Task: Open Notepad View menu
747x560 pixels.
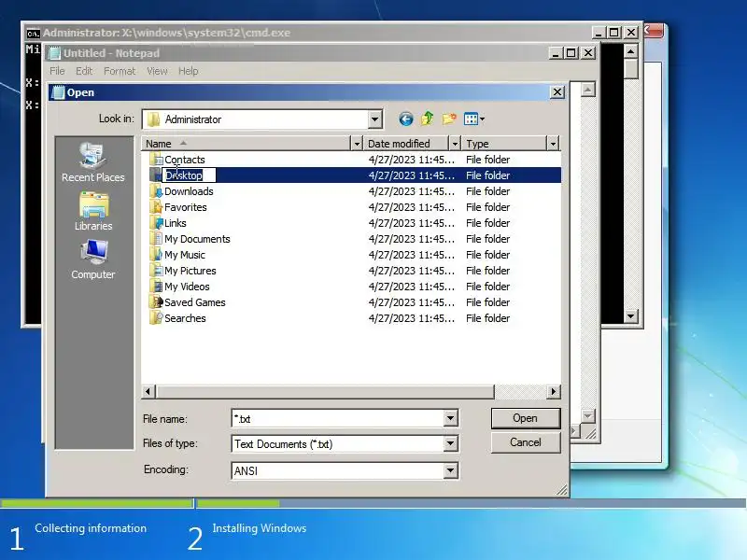Action: coord(157,71)
